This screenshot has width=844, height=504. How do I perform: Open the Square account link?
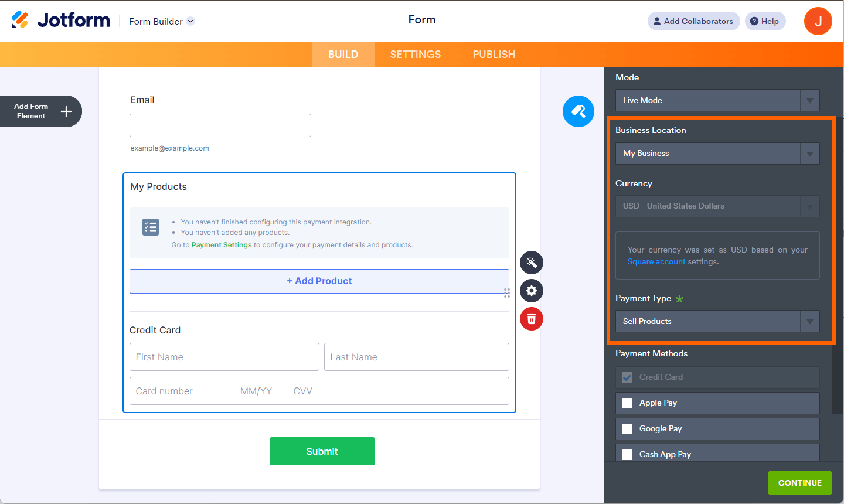click(x=656, y=261)
